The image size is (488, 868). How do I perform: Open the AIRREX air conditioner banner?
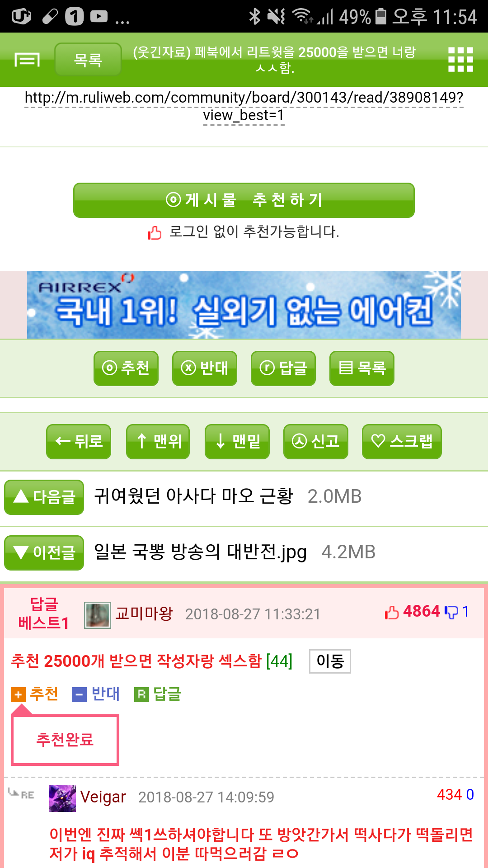244,305
